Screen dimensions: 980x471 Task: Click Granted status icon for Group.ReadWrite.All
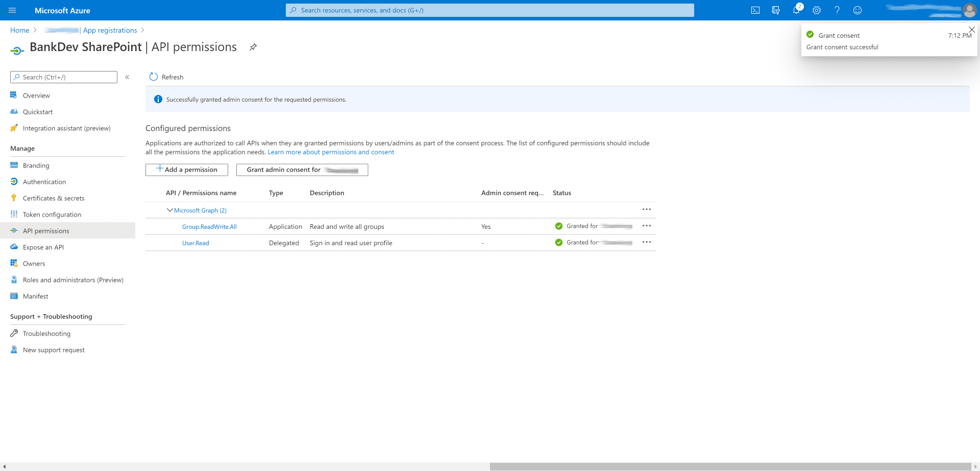[559, 226]
